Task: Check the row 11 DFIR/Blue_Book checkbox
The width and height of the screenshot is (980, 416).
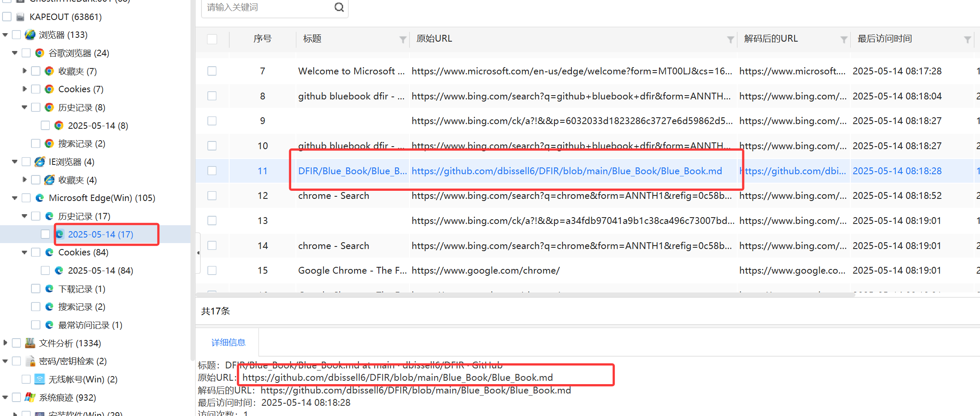Action: point(212,171)
